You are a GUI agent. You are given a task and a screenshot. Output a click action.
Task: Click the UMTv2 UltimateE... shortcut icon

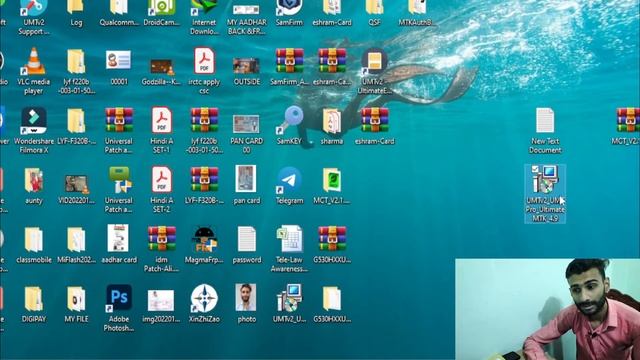tap(373, 62)
